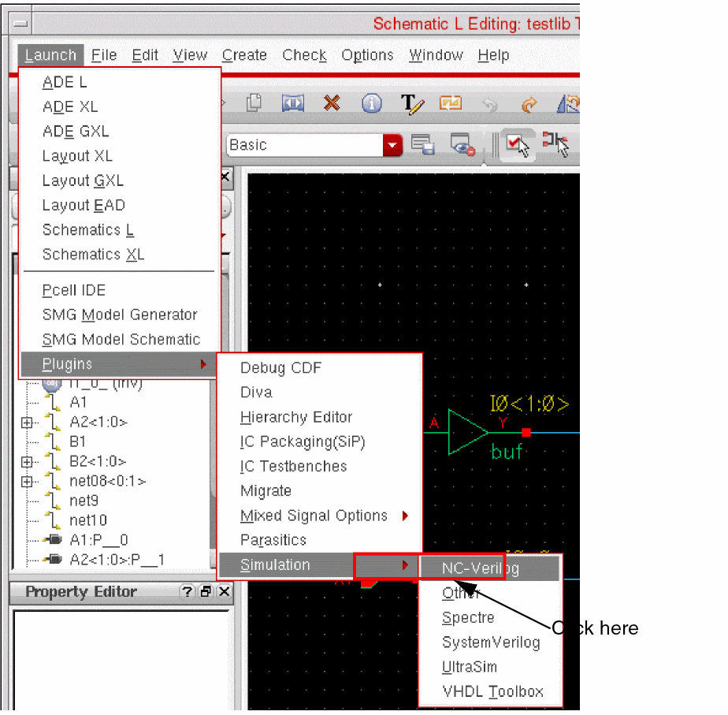
Task: Click the save workspace disk icon
Action: (423, 145)
